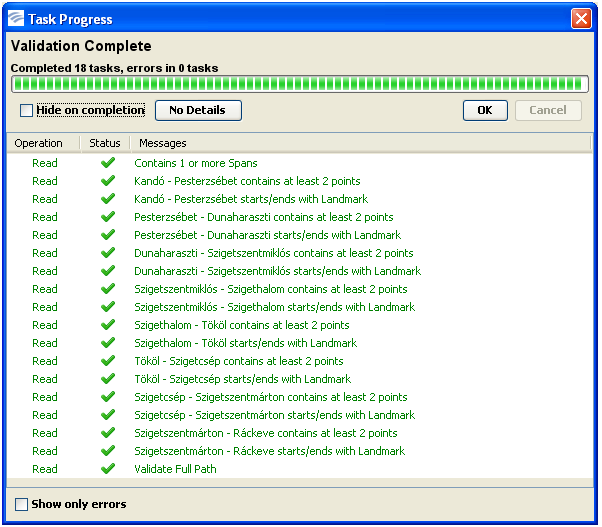
Task: Click checkmark for Szigetcsép - Szigetszentmárton starts/ends with Landmark
Action: pyautogui.click(x=108, y=415)
